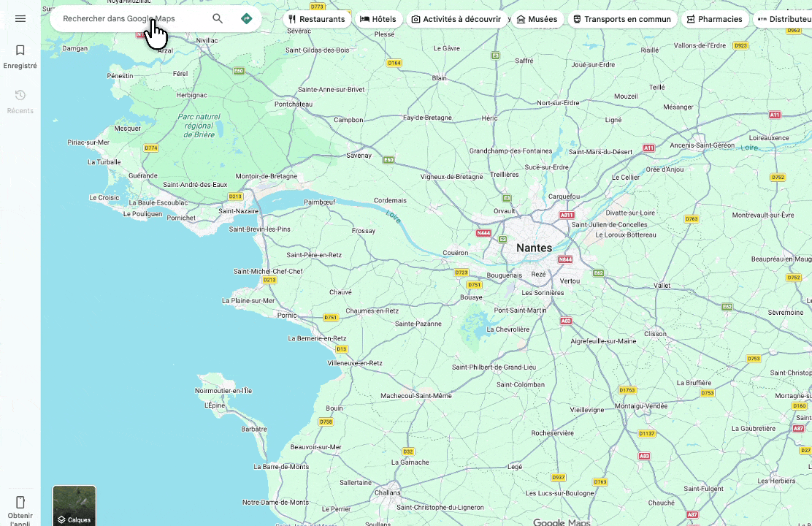
Task: Click the D937 road shield near Legé
Action: click(x=558, y=478)
